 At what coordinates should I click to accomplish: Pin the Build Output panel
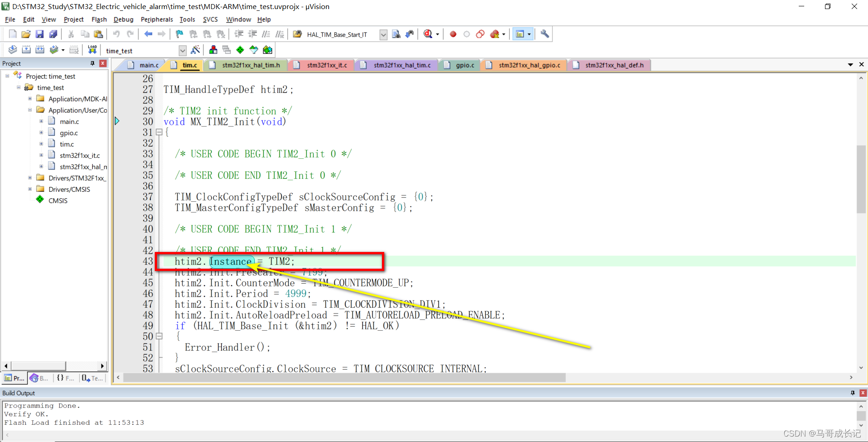pyautogui.click(x=853, y=393)
